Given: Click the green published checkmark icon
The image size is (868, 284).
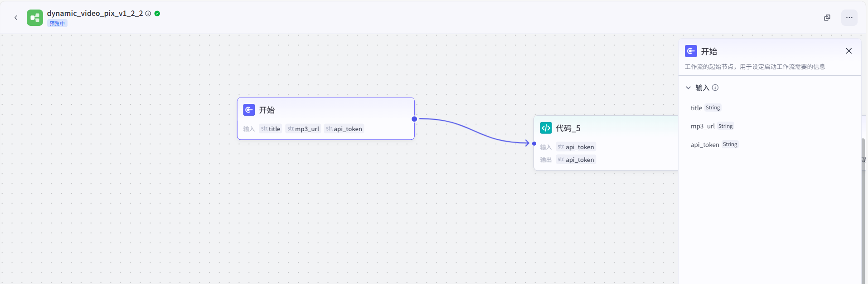Looking at the screenshot, I should point(157,14).
